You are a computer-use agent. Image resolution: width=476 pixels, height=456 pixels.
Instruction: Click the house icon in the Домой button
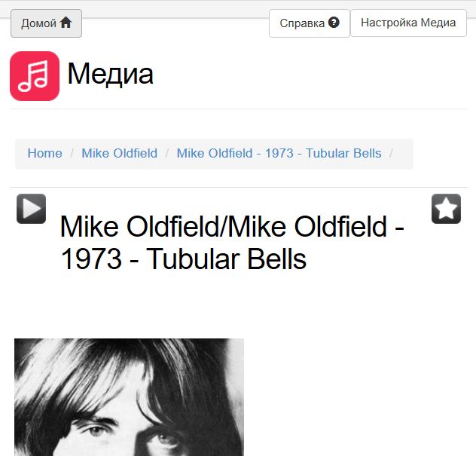pyautogui.click(x=66, y=23)
